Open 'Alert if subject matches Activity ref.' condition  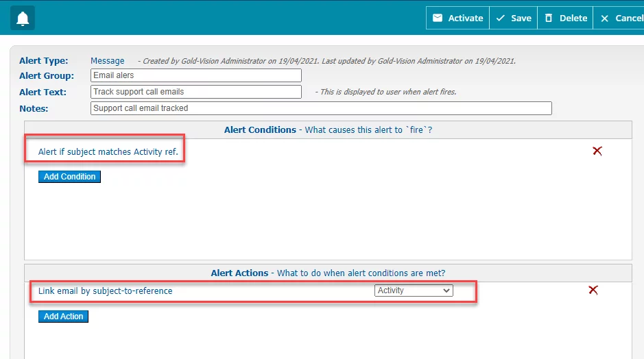coord(108,152)
